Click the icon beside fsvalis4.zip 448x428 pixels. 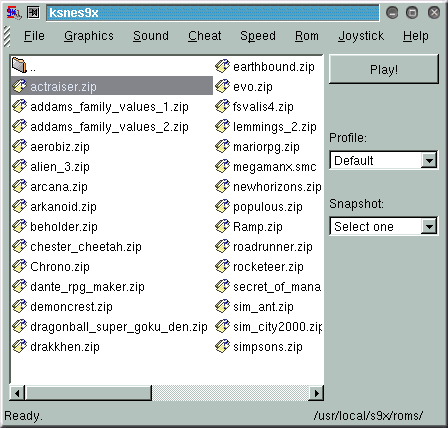tap(222, 107)
